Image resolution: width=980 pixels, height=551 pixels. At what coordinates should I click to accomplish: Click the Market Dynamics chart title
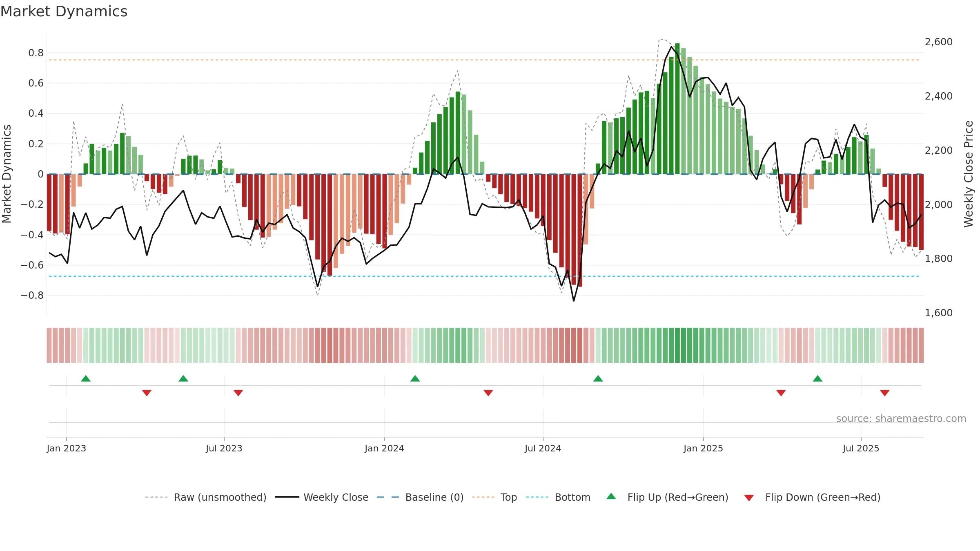tap(64, 11)
